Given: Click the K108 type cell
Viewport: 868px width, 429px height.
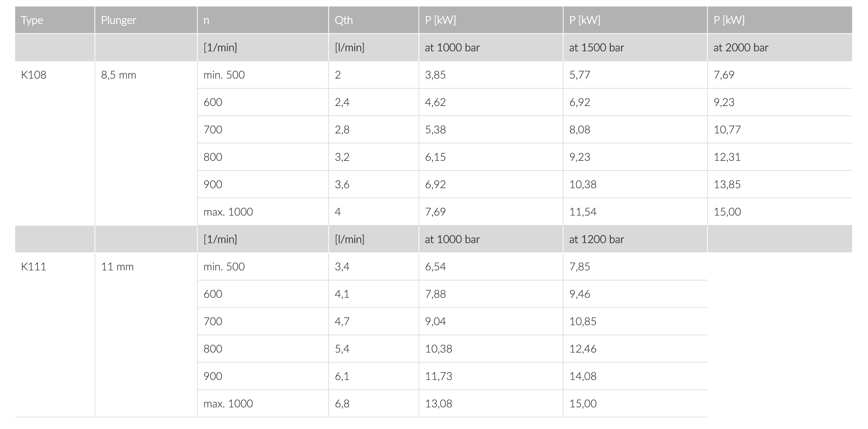Looking at the screenshot, I should point(34,75).
